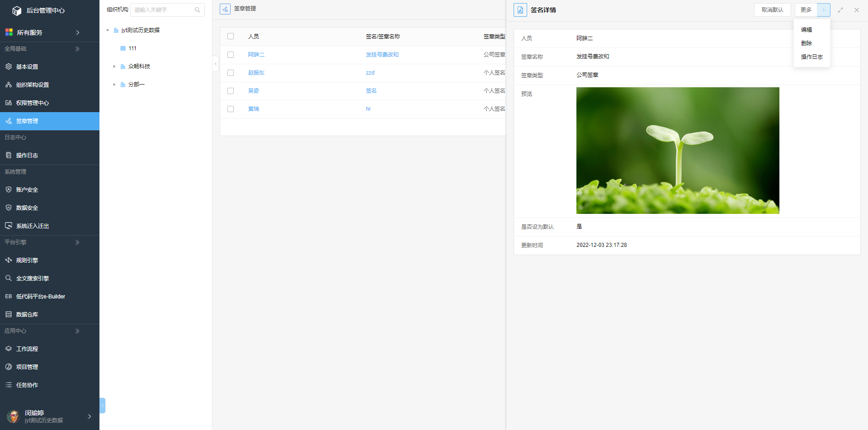This screenshot has width=868, height=430.
Task: Check the box for 赵振东 row
Action: pos(231,73)
